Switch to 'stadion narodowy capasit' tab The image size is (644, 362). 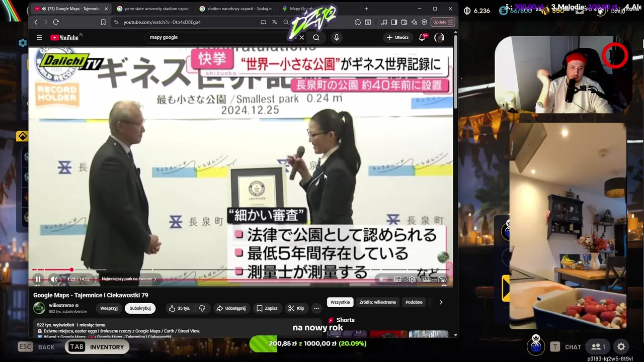pyautogui.click(x=235, y=9)
